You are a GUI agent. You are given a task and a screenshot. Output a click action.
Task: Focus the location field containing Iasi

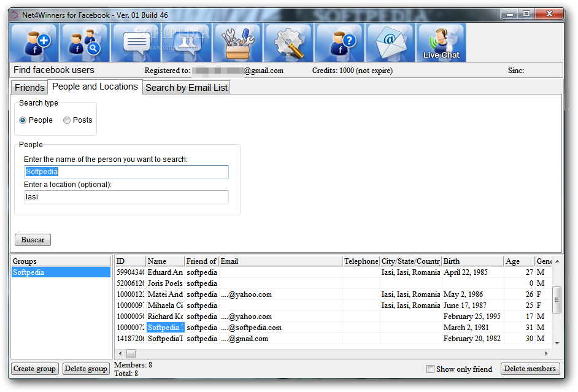coord(126,197)
